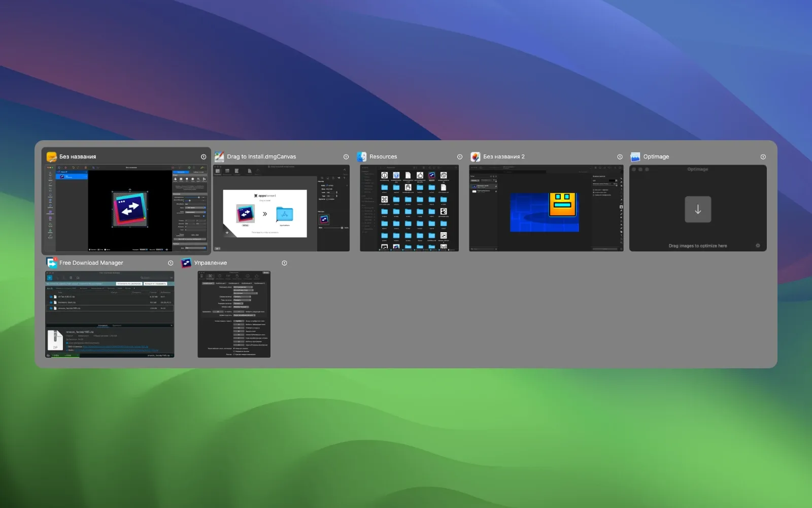This screenshot has width=812, height=508.
Task: Click the info button beside "Resources"
Action: click(x=459, y=156)
